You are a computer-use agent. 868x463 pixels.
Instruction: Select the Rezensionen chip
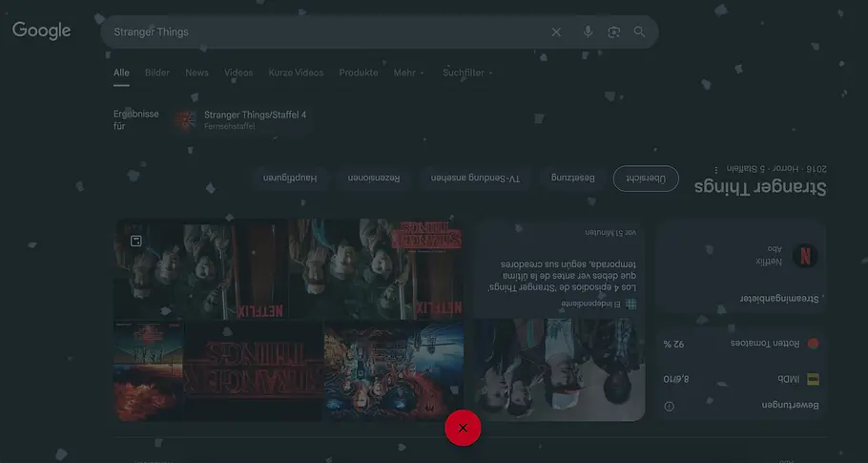click(374, 179)
